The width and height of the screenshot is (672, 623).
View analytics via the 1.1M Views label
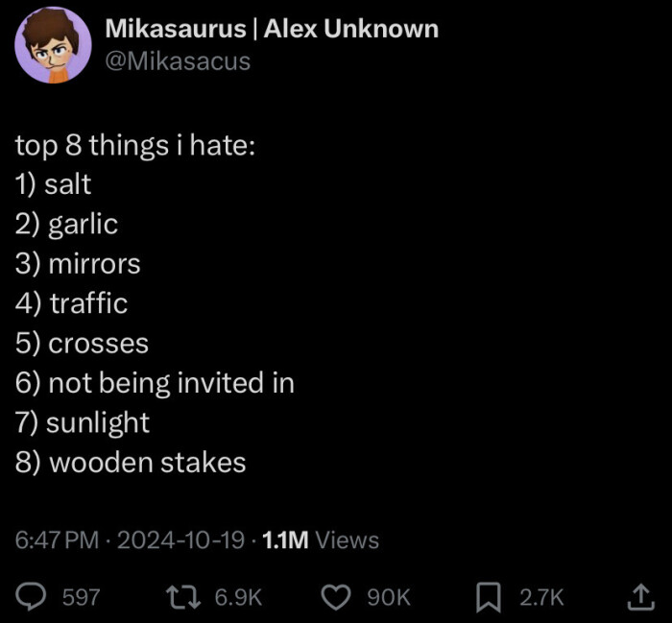point(321,540)
